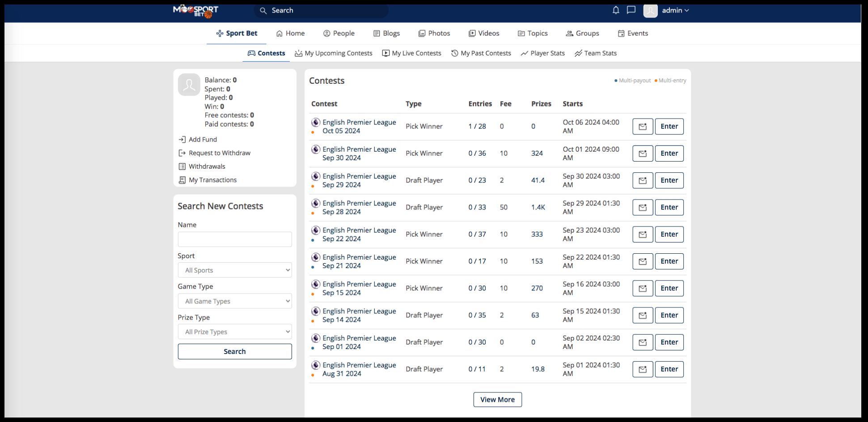868x422 pixels.
Task: Click the View More button
Action: pyautogui.click(x=497, y=400)
